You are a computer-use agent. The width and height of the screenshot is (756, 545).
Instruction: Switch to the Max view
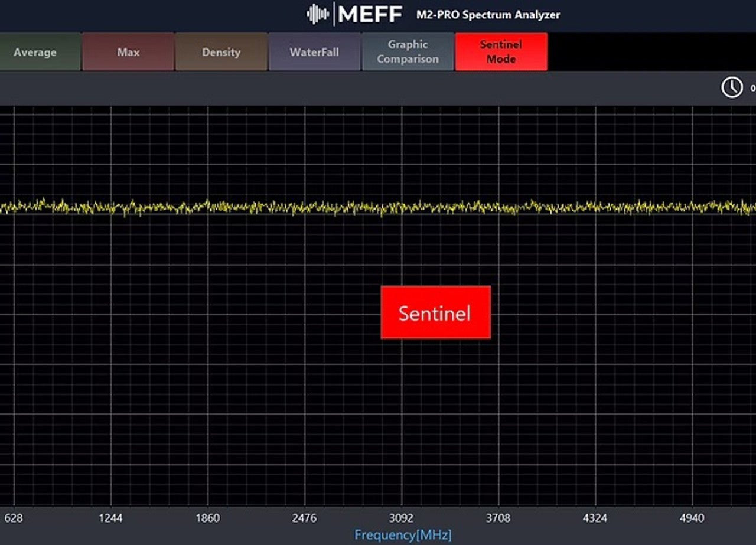[128, 51]
